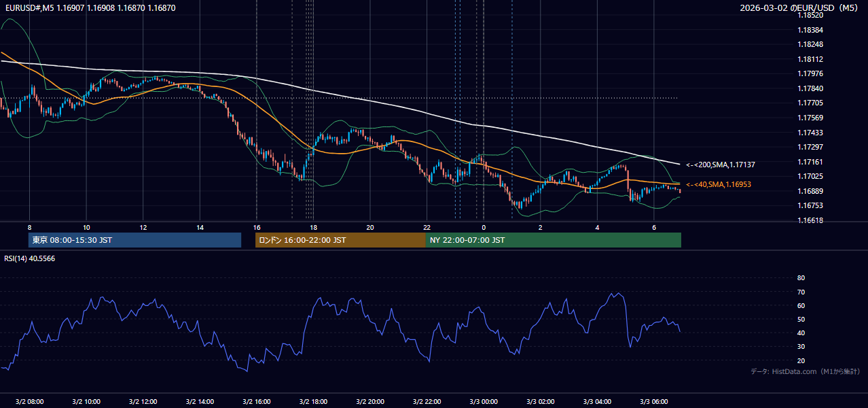Click price axis label 1.17976
This screenshot has height=408, width=868.
tap(810, 73)
